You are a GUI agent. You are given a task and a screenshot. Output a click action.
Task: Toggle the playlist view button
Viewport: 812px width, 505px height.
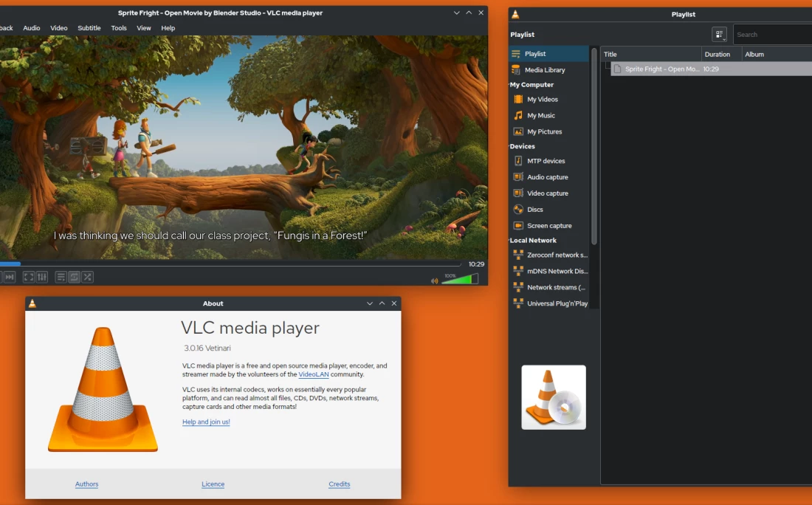[x=61, y=277]
